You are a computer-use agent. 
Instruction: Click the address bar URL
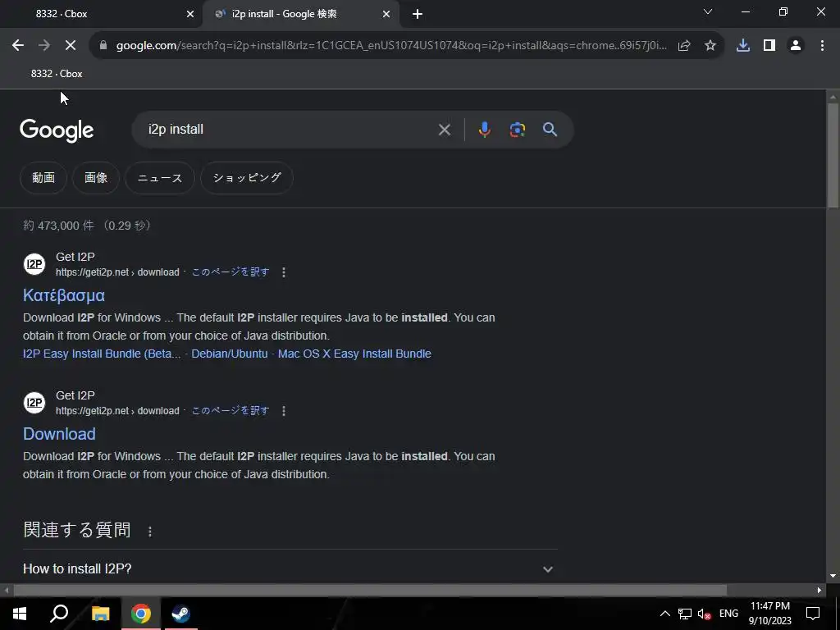(x=391, y=46)
